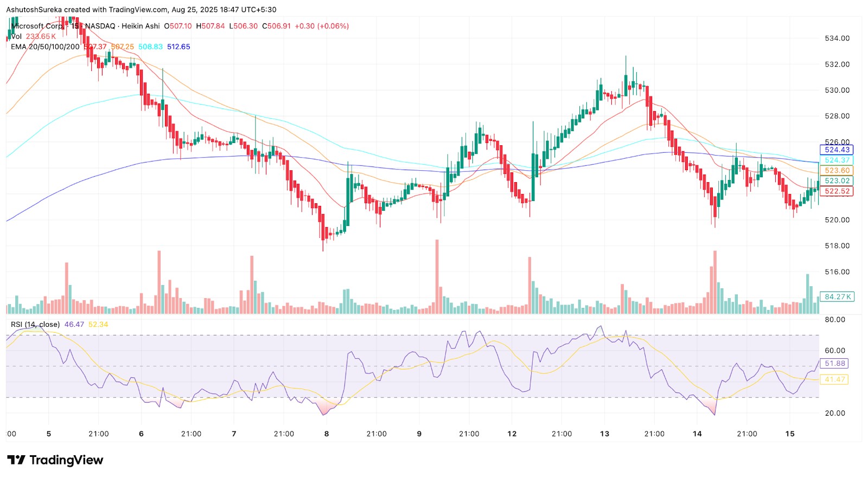Click the +0.30 (+0.06%) change value
The image size is (868, 478).
322,26
